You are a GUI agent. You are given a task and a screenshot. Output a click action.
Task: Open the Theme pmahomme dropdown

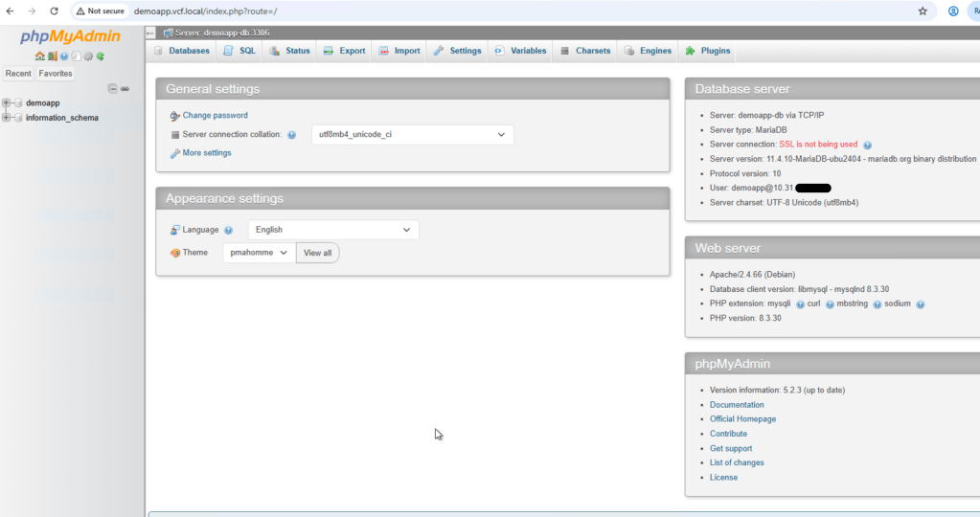[x=259, y=253]
